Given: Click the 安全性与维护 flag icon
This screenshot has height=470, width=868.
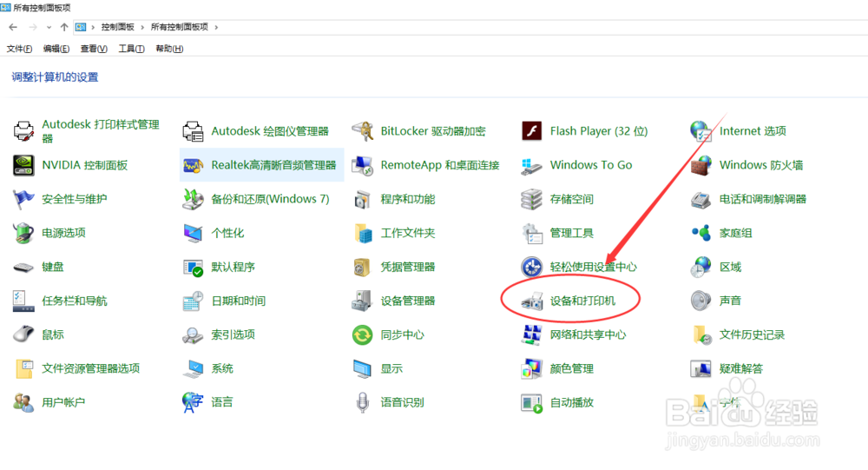Looking at the screenshot, I should click(x=23, y=199).
